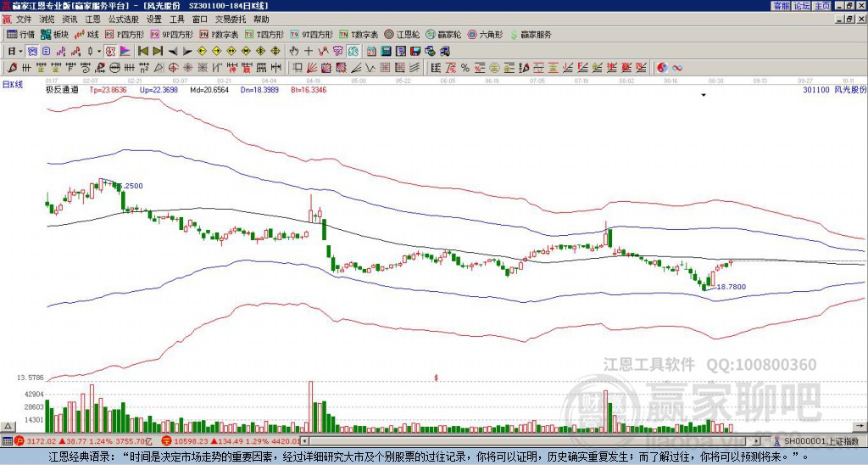This screenshot has height=465, width=868.
Task: Open the 设置 menu
Action: [x=154, y=20]
